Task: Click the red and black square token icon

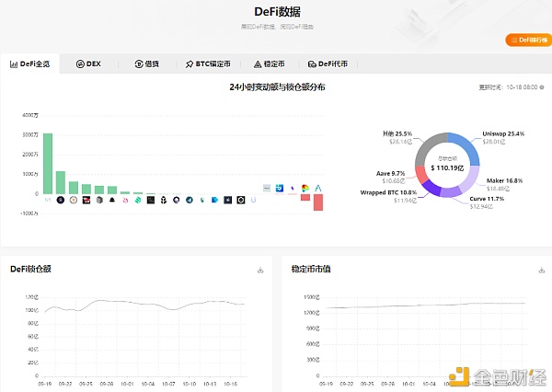Action: 86,200
